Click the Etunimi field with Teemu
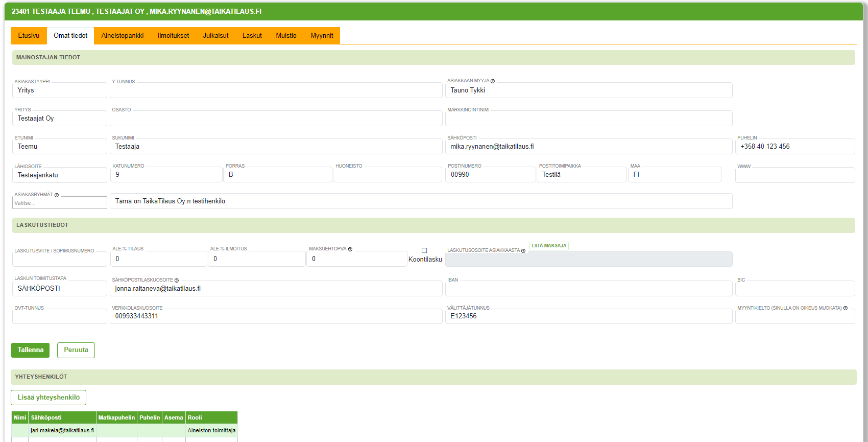 pyautogui.click(x=60, y=147)
